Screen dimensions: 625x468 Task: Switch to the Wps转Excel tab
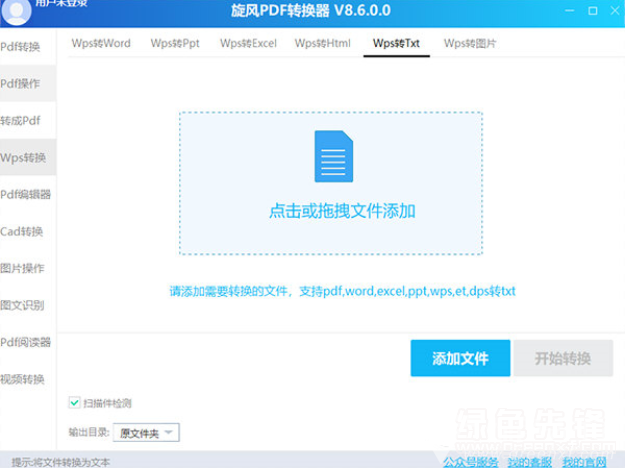tap(248, 43)
